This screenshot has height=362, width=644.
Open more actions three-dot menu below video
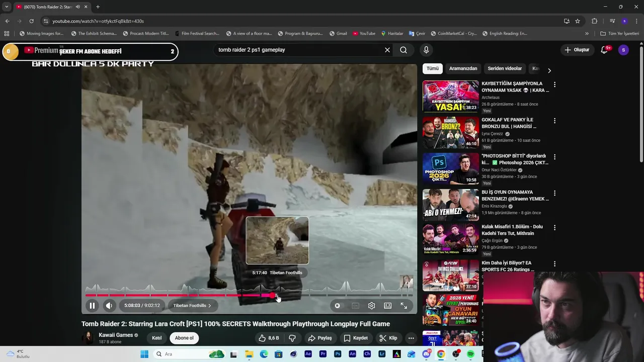pos(411,338)
